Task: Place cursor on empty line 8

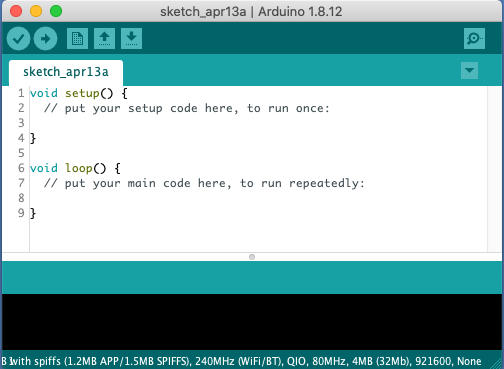Action: pyautogui.click(x=258, y=198)
